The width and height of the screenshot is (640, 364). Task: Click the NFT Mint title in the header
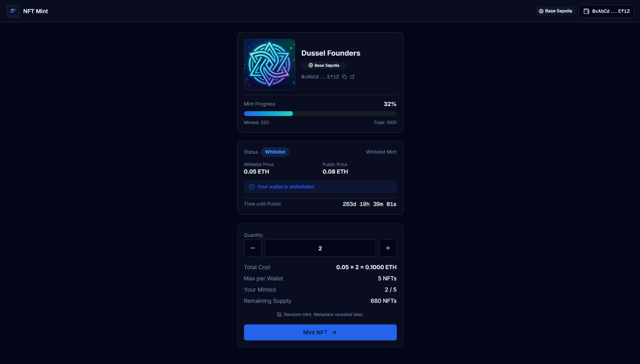click(36, 11)
